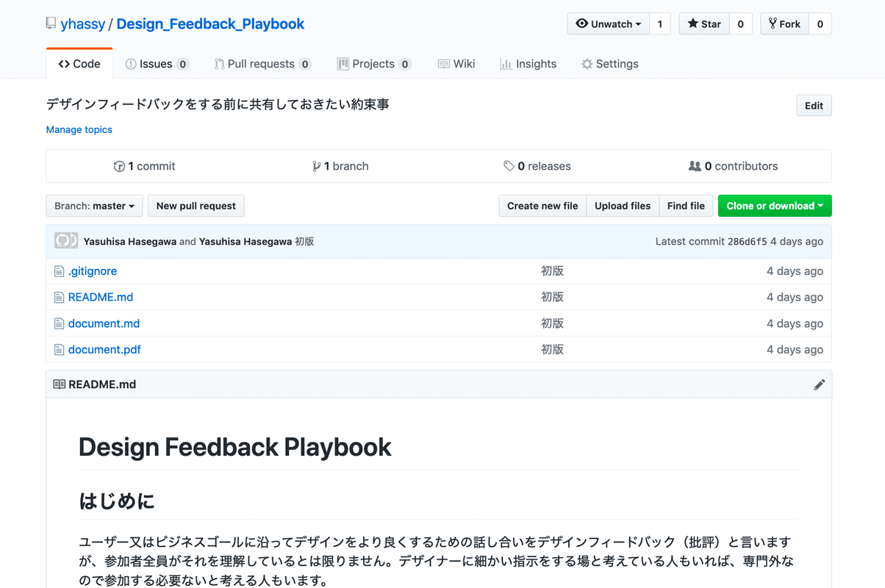The width and height of the screenshot is (885, 588).
Task: Click the forks count next to Fork
Action: tap(820, 24)
